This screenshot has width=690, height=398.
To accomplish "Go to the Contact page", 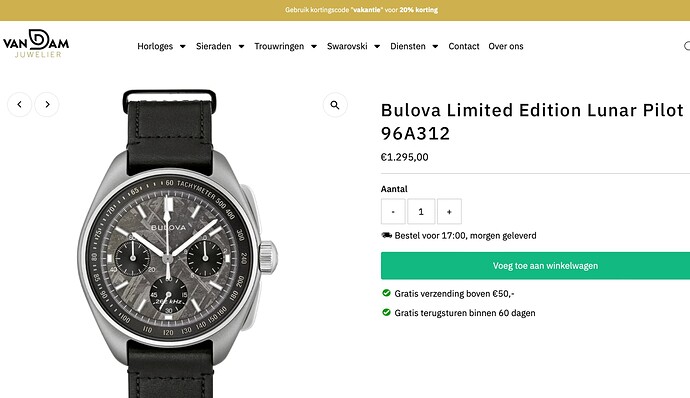I will [464, 46].
